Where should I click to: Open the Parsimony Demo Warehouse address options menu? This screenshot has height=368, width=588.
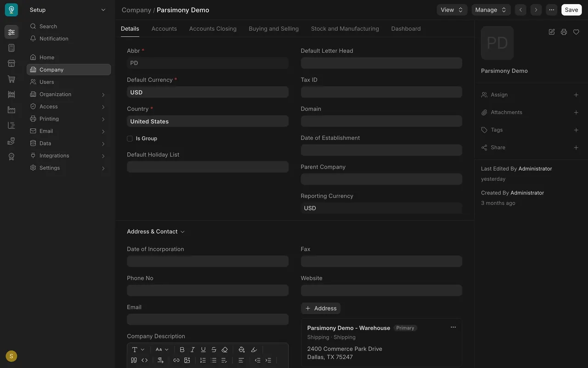[453, 327]
